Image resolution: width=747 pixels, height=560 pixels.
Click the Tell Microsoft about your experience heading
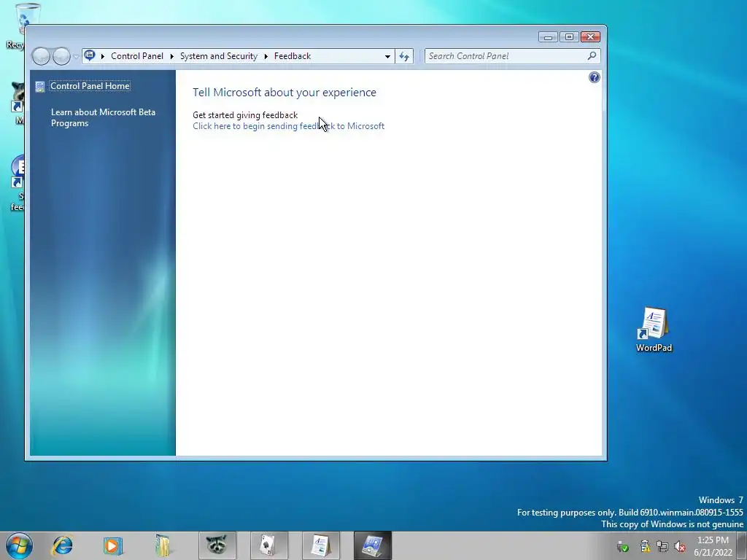click(x=285, y=93)
